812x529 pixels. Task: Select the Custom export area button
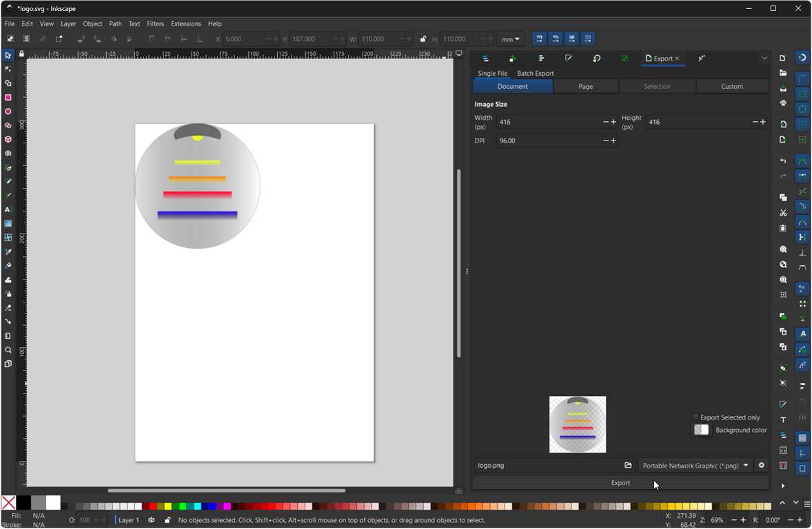coord(732,86)
